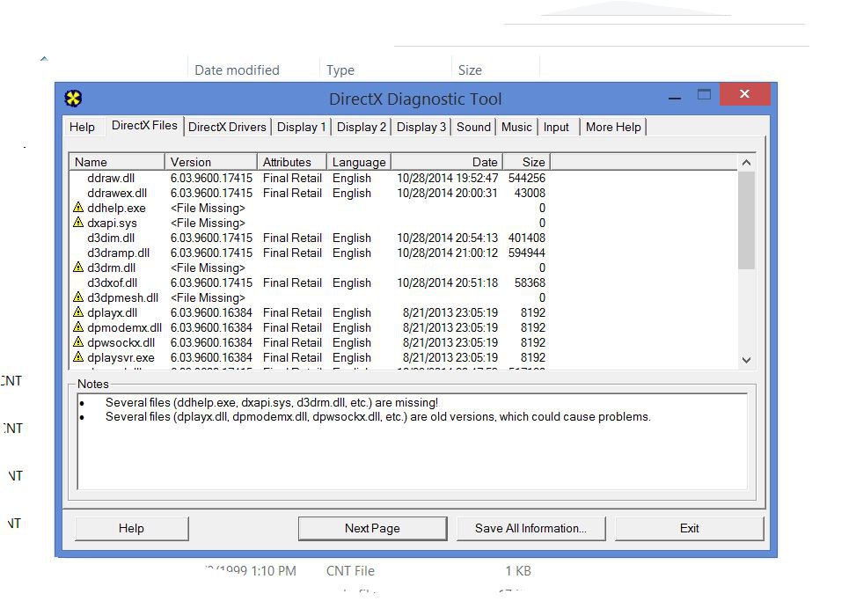856x616 pixels.
Task: Open the Input tab
Action: coord(556,128)
